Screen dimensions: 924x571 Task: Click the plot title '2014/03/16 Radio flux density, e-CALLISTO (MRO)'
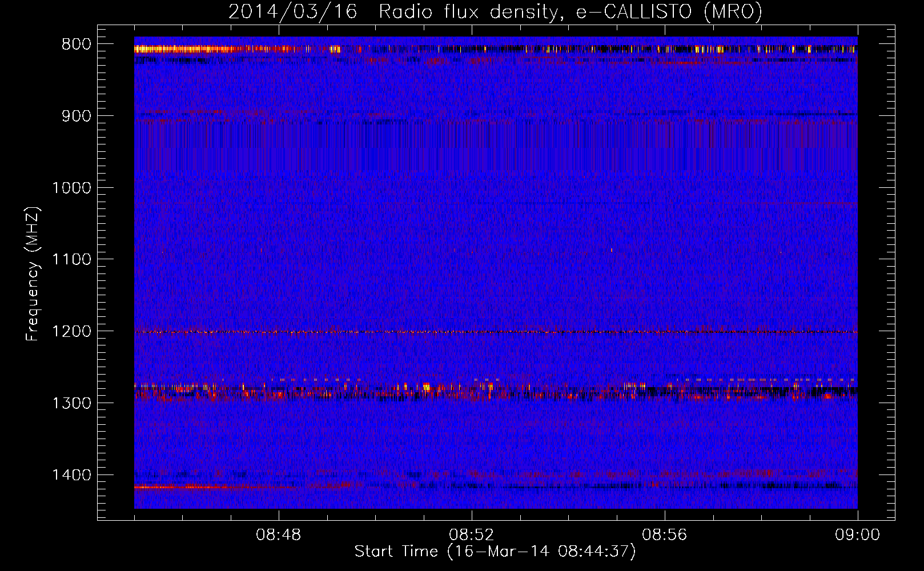[x=495, y=11]
